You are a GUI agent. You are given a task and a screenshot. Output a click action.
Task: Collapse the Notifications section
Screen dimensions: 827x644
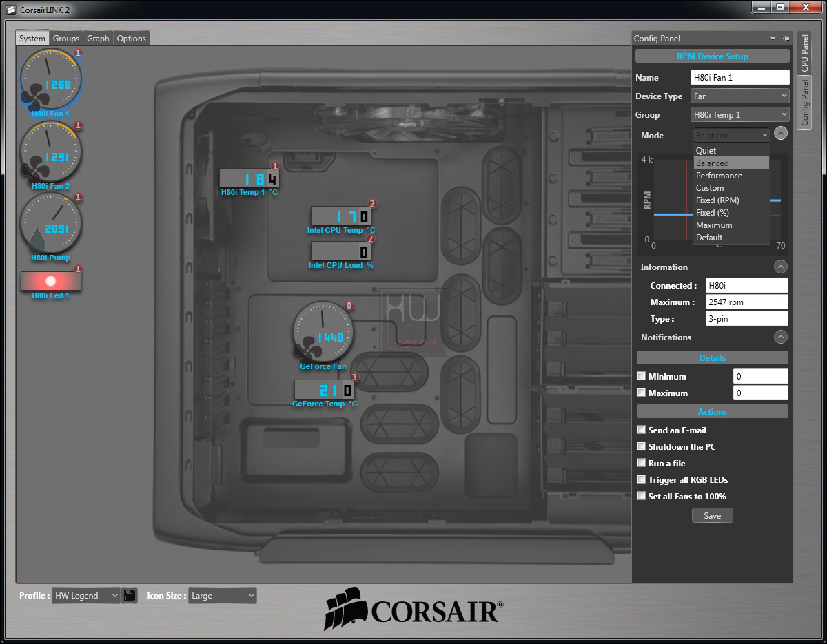780,337
